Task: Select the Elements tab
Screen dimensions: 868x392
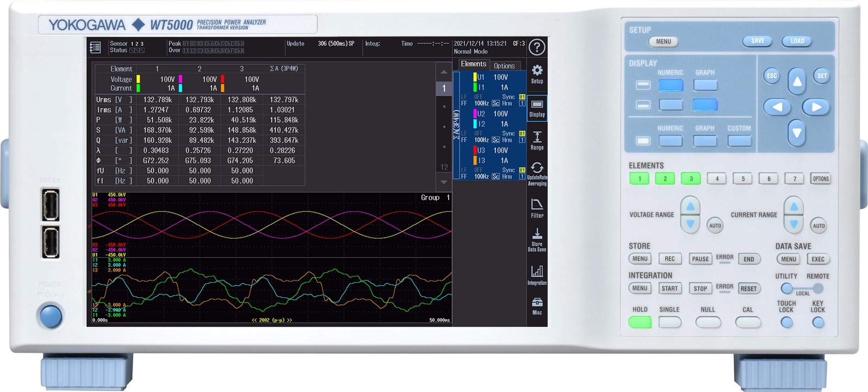Action: (x=473, y=64)
